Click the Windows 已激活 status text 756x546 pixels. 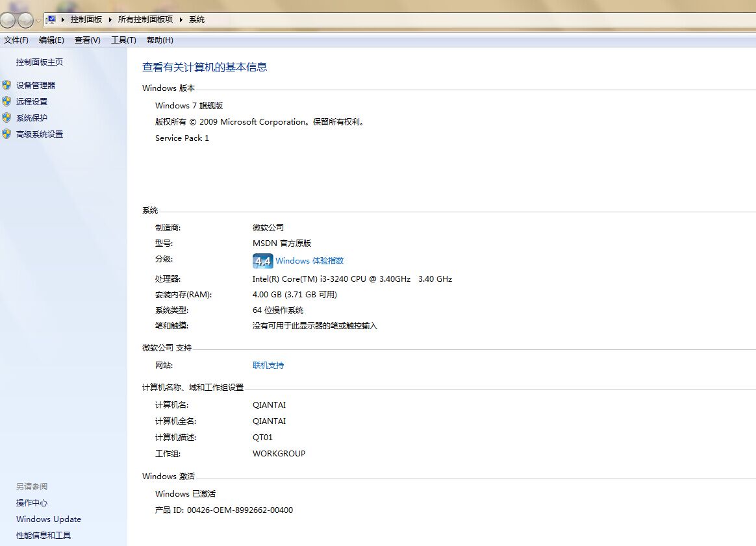(186, 494)
